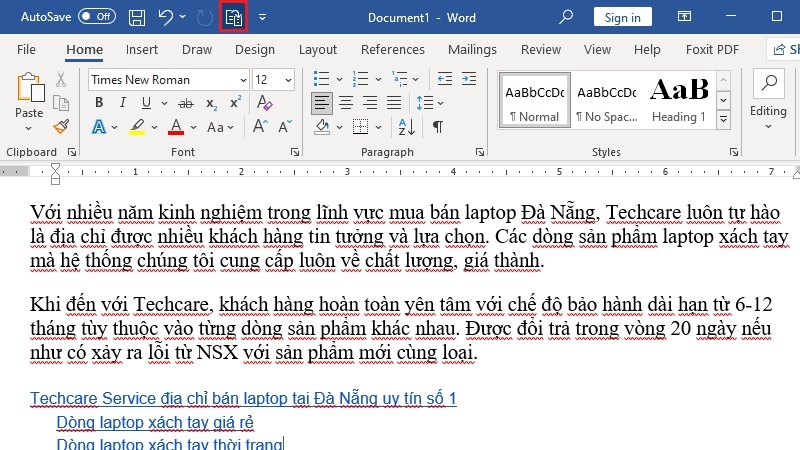Image resolution: width=800 pixels, height=450 pixels.
Task: Select Align Right
Action: pyautogui.click(x=370, y=103)
